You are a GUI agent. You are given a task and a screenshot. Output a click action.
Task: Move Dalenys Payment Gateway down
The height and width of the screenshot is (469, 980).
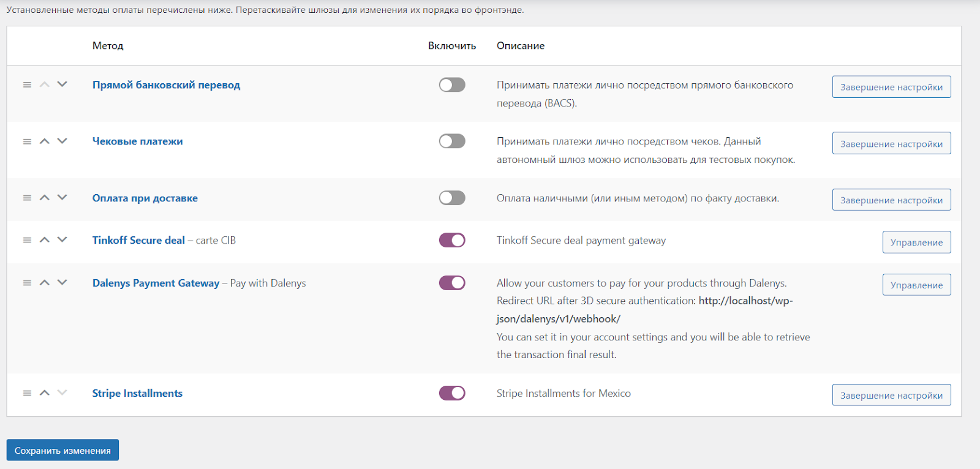coord(62,283)
